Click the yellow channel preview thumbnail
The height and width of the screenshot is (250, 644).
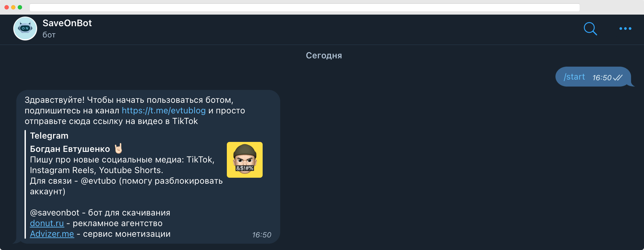[x=244, y=160]
